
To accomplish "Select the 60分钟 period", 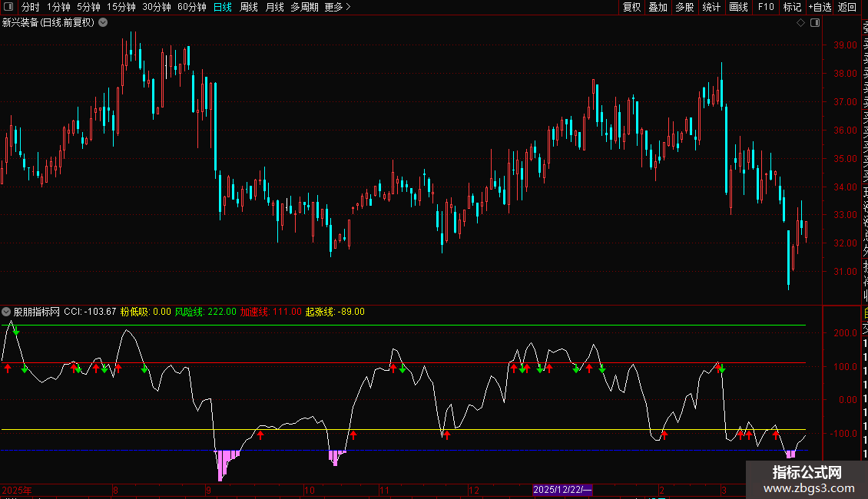I will pos(191,7).
